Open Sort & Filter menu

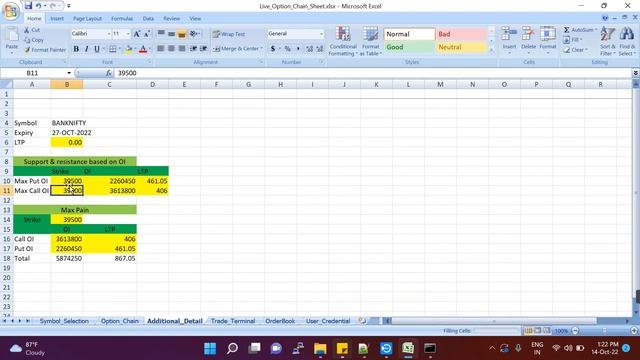[x=607, y=41]
